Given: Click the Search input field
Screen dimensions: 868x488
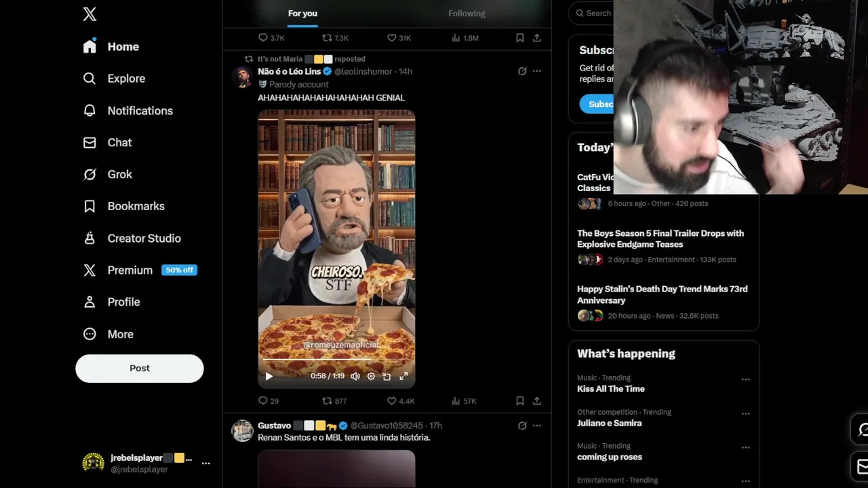Looking at the screenshot, I should tap(592, 13).
